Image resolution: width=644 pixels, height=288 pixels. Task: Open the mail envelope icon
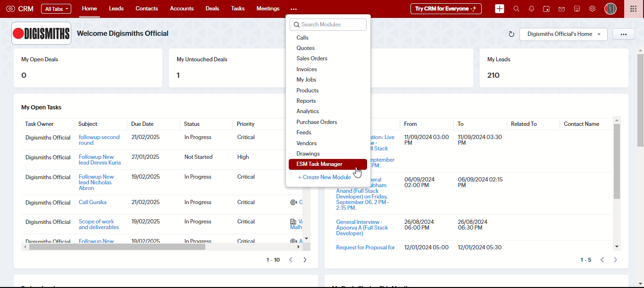click(x=561, y=9)
